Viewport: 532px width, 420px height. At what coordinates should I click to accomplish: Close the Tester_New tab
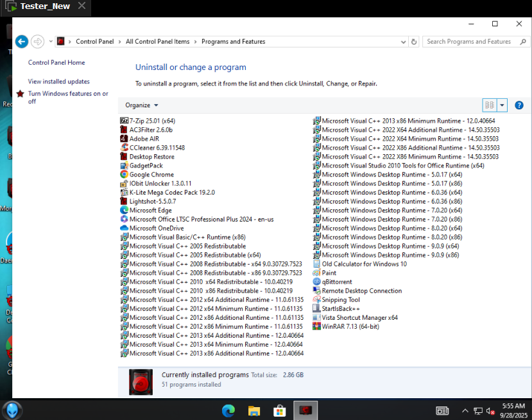[x=82, y=6]
